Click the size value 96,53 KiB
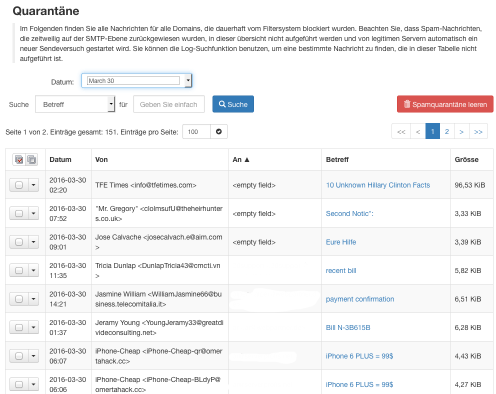496x394 pixels. 470,185
